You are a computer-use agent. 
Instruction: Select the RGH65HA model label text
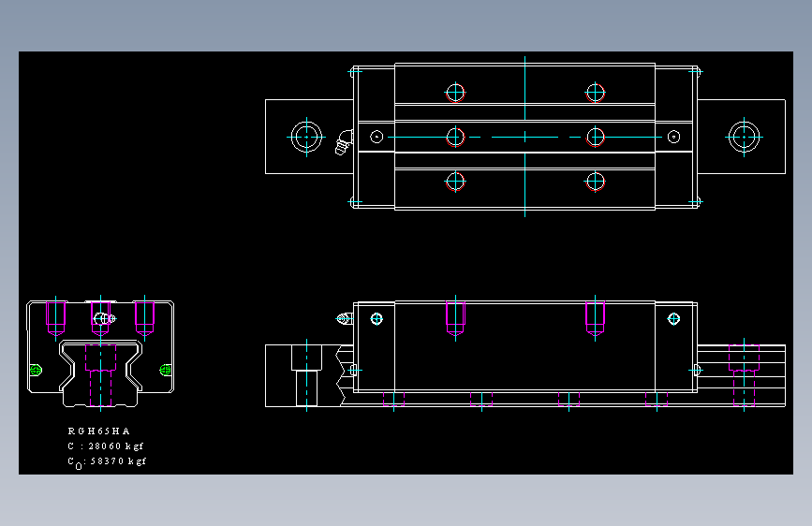pyautogui.click(x=98, y=431)
